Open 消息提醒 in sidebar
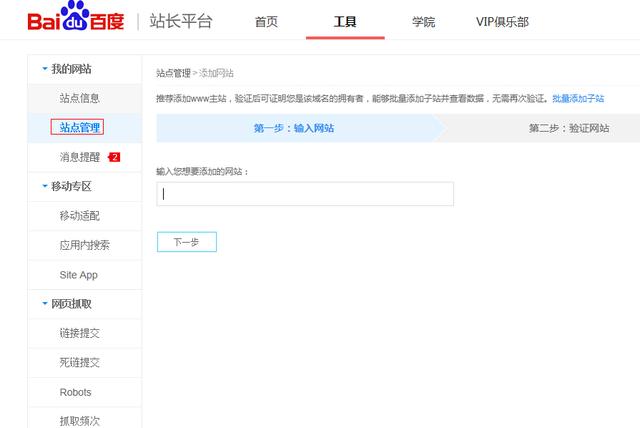The image size is (640, 428). (80, 157)
